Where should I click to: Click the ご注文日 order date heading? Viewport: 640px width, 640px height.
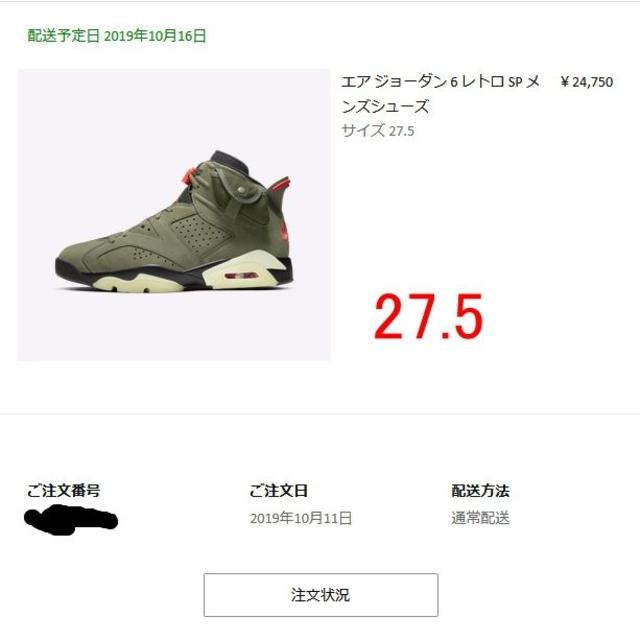[278, 491]
